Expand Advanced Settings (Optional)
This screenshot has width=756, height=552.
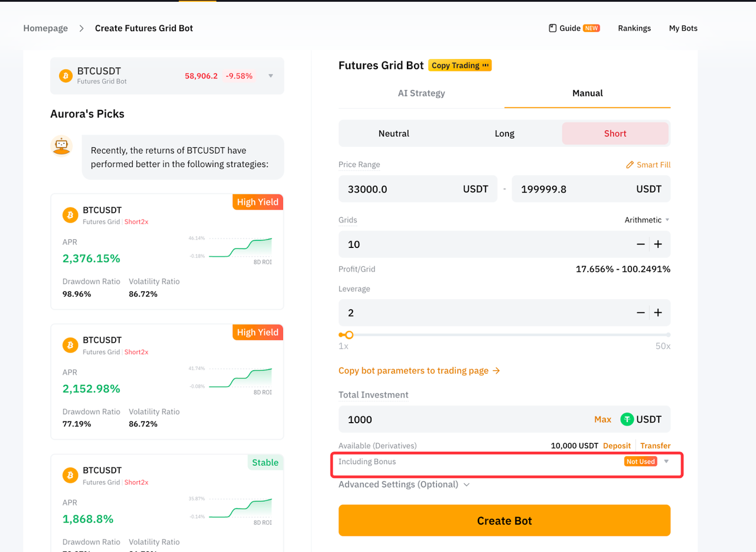coord(404,485)
